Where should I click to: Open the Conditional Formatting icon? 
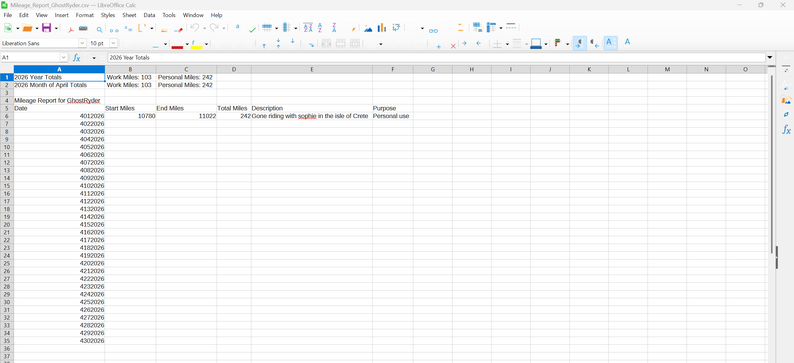[x=558, y=44]
